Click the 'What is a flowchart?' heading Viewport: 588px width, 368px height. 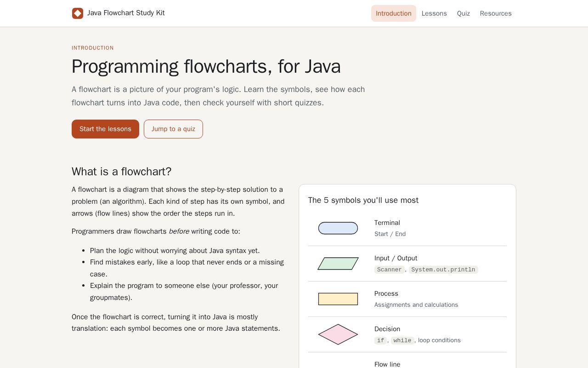click(121, 172)
